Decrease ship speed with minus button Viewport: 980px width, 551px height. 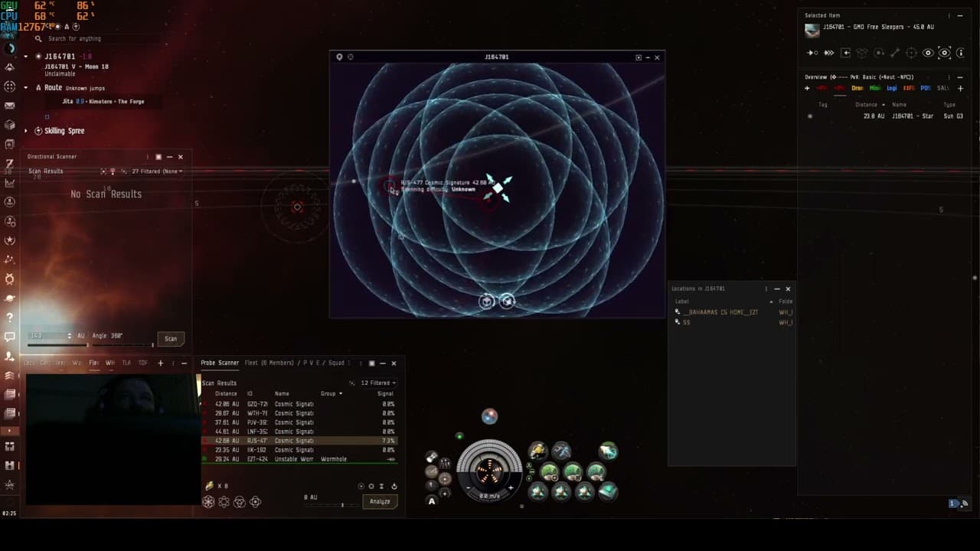(x=468, y=487)
